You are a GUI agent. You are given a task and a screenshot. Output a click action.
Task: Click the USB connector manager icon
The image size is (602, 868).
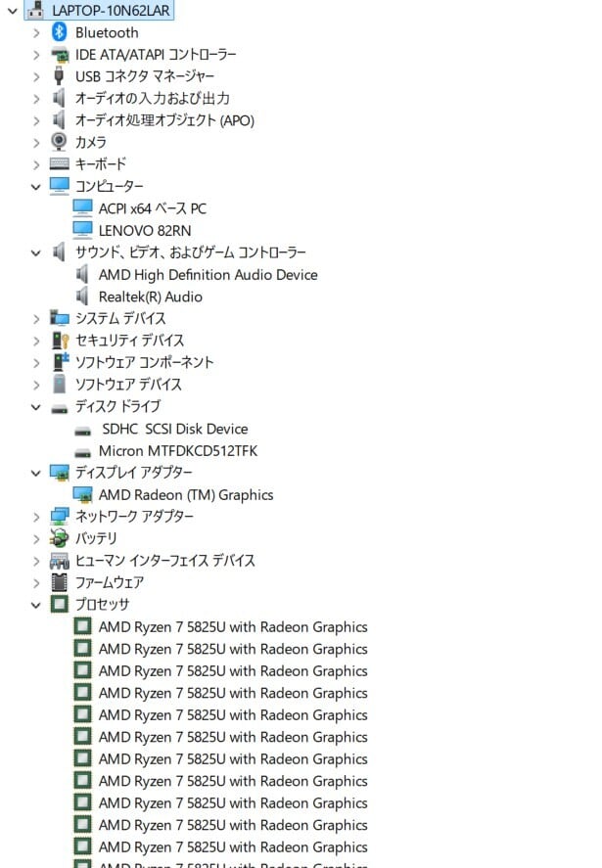click(59, 75)
